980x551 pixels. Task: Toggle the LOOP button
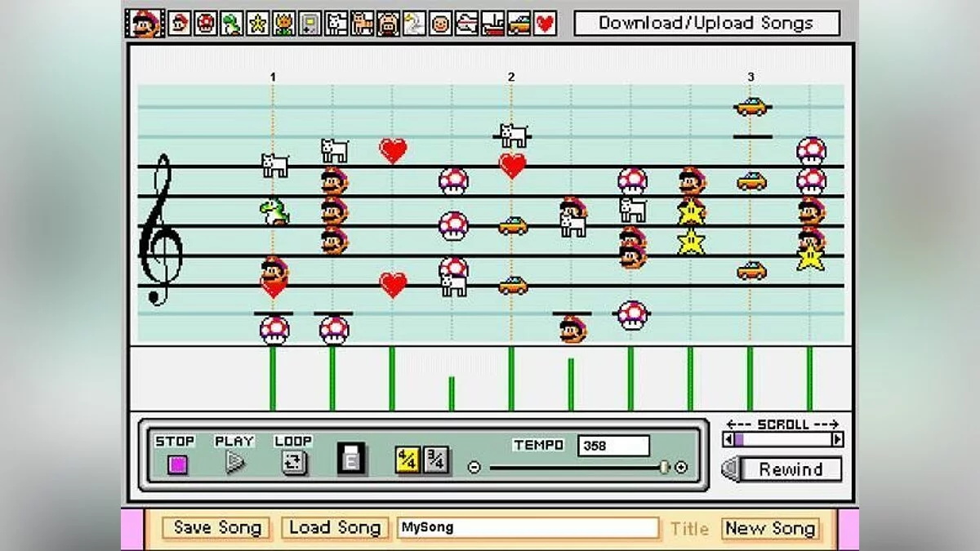click(x=293, y=463)
